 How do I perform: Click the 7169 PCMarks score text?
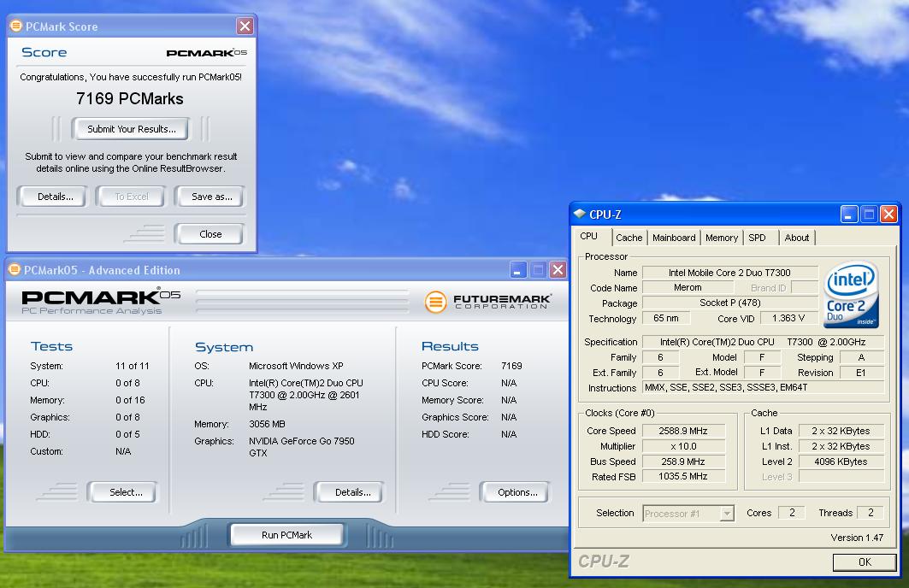point(130,98)
